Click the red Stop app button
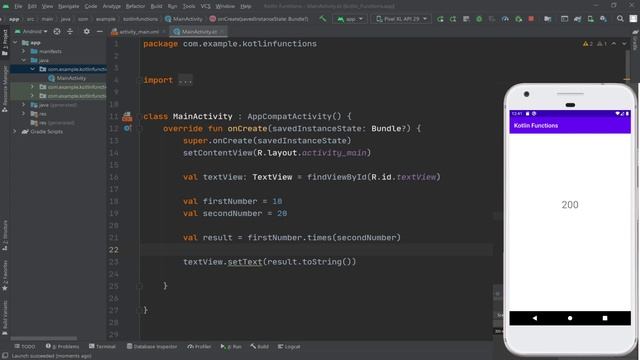This screenshot has width=640, height=360. [531, 19]
